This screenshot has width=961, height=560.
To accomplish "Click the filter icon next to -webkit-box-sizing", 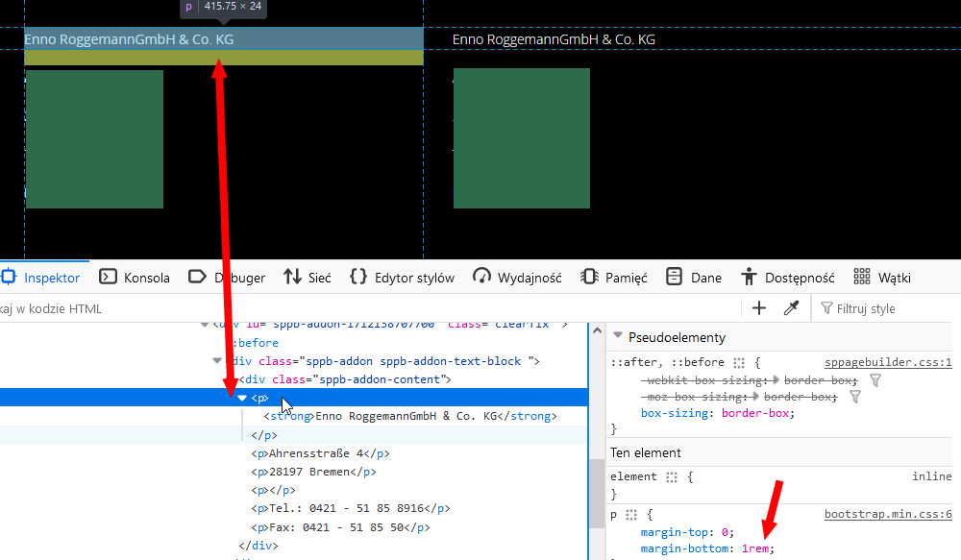I will click(875, 380).
